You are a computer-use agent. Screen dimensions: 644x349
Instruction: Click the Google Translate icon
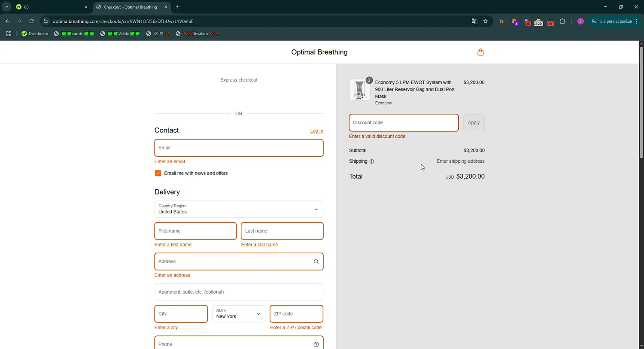click(474, 21)
